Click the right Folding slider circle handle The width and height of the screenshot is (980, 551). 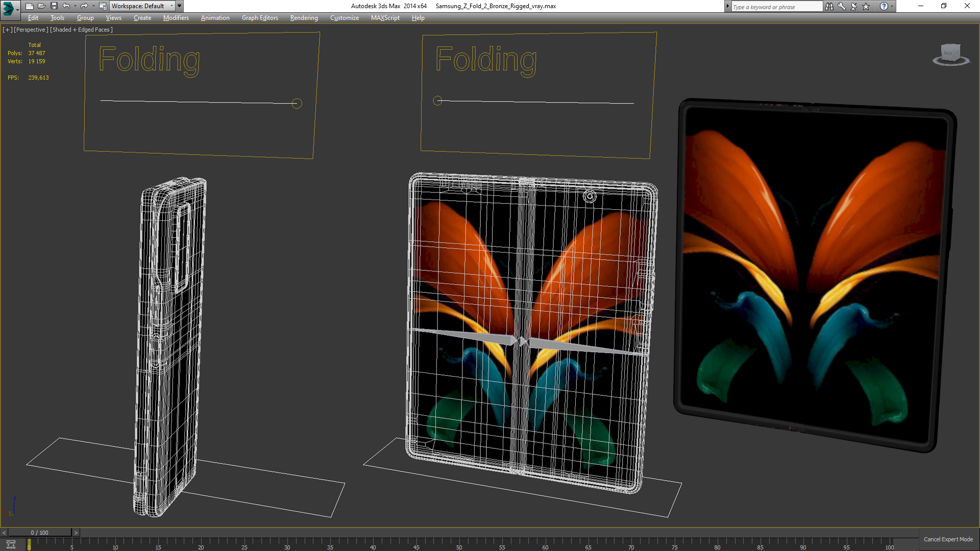437,101
